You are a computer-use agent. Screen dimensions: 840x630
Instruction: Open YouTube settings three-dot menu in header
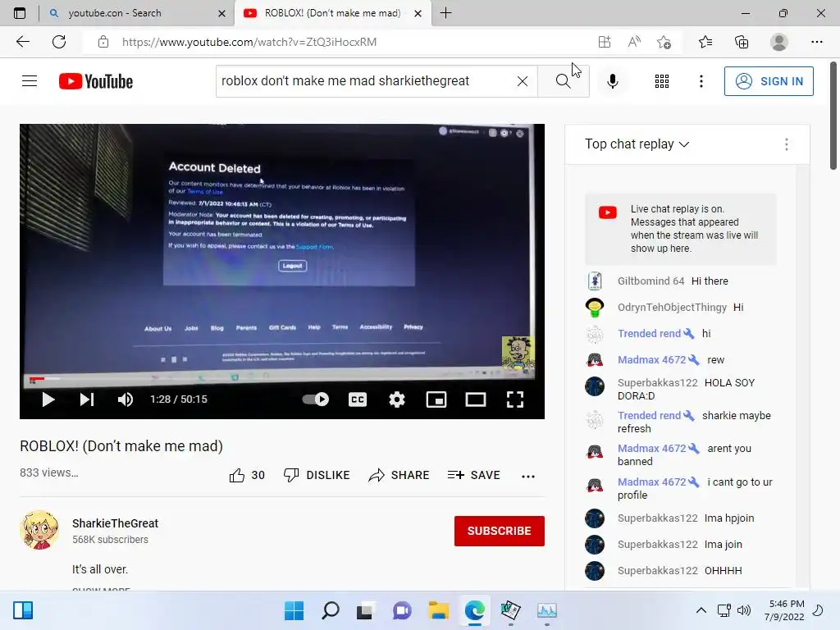click(701, 81)
